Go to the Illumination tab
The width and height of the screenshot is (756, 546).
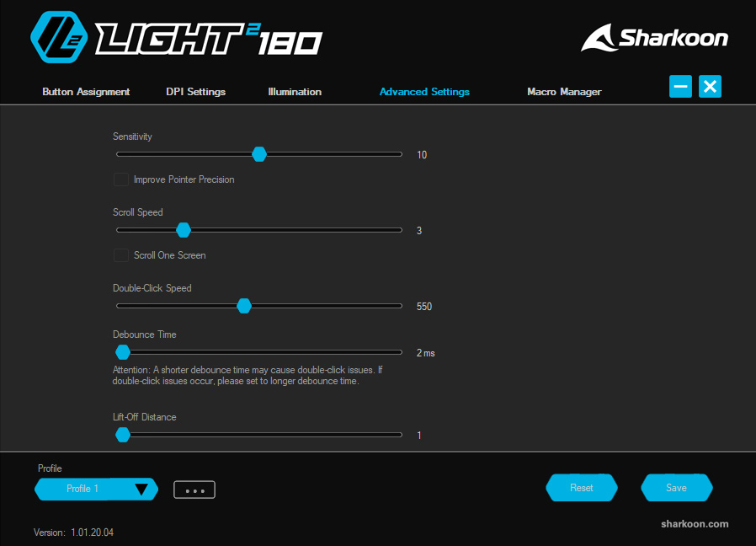pos(295,92)
